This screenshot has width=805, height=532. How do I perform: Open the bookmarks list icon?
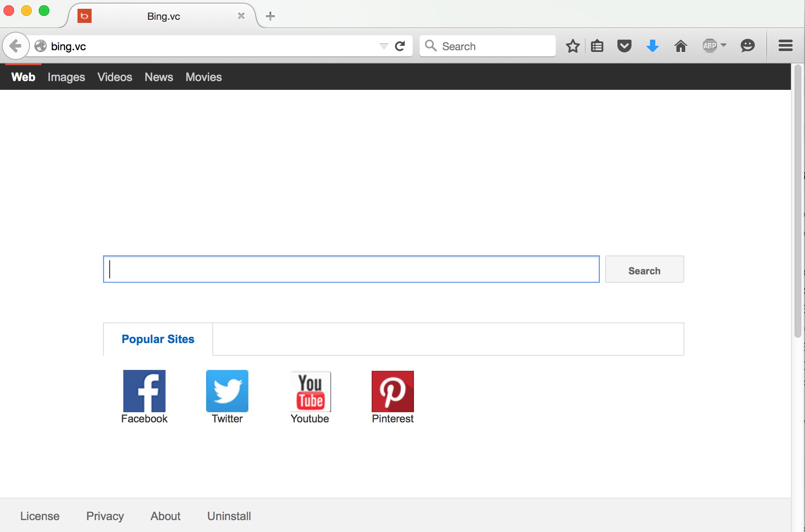coord(597,46)
